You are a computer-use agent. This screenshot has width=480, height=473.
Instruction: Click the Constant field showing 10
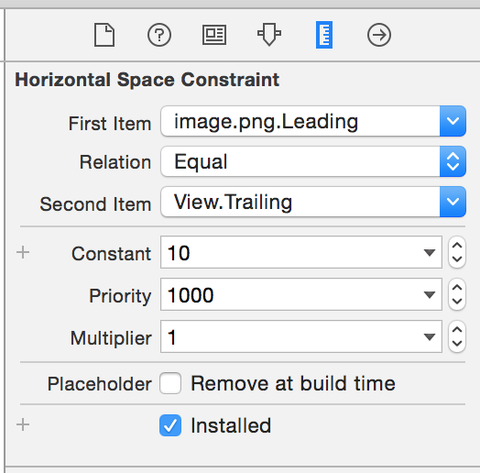[301, 252]
